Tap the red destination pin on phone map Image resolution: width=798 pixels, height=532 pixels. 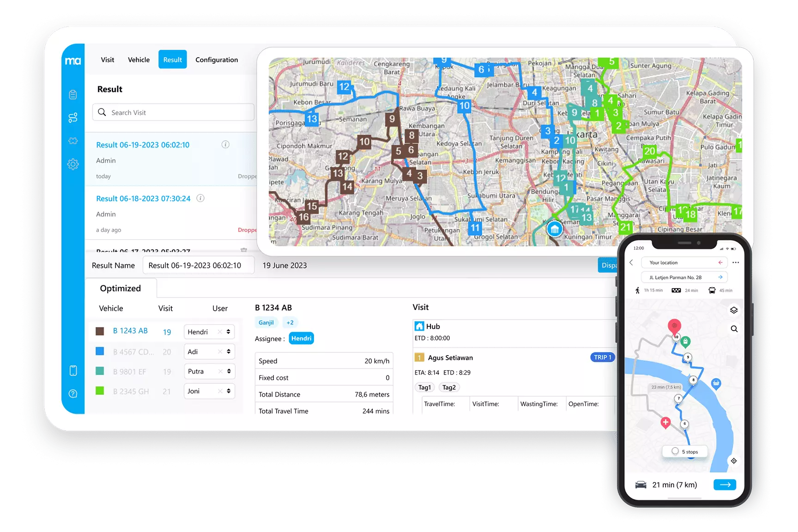point(674,326)
